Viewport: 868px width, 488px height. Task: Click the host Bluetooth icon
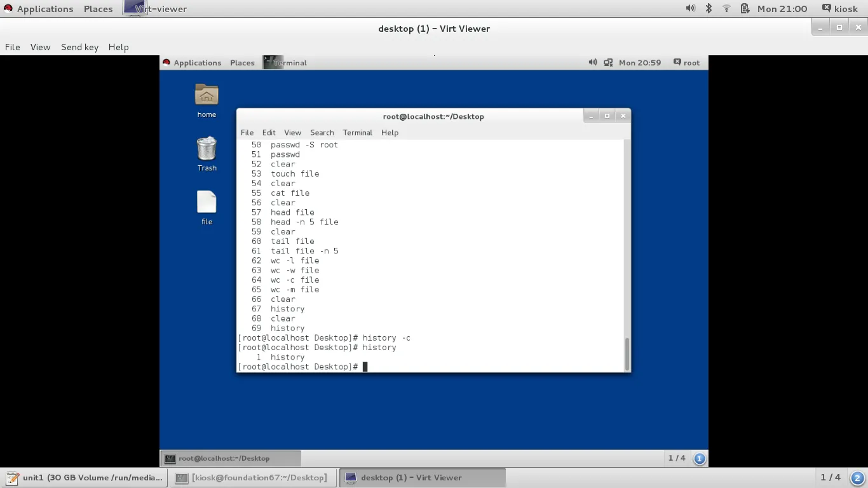coord(709,8)
